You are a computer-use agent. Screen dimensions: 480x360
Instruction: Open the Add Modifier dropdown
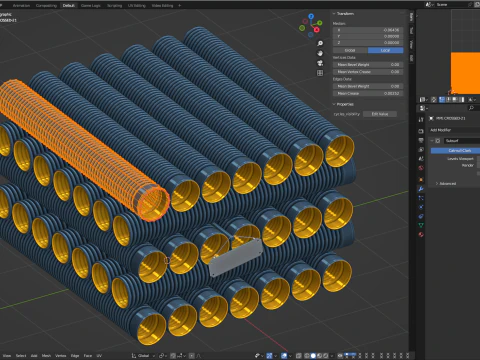click(454, 130)
